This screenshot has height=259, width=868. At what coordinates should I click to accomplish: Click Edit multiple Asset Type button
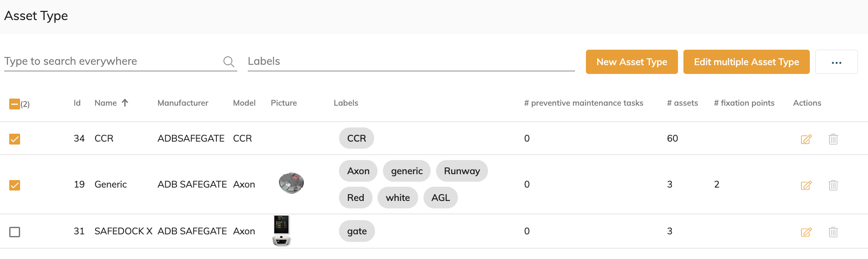click(x=746, y=62)
